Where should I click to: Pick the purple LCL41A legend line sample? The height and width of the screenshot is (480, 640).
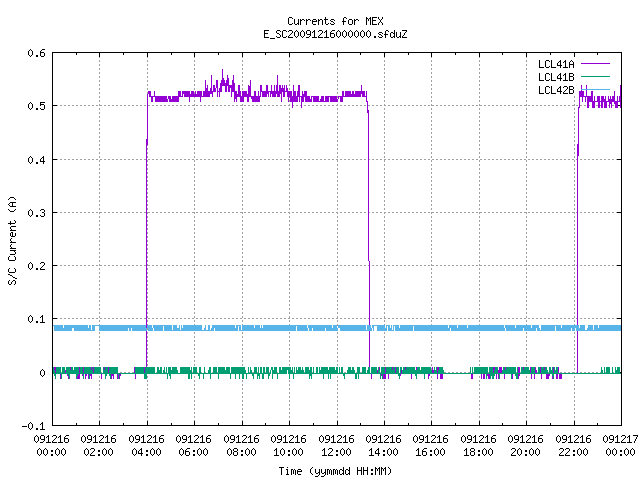(x=595, y=64)
